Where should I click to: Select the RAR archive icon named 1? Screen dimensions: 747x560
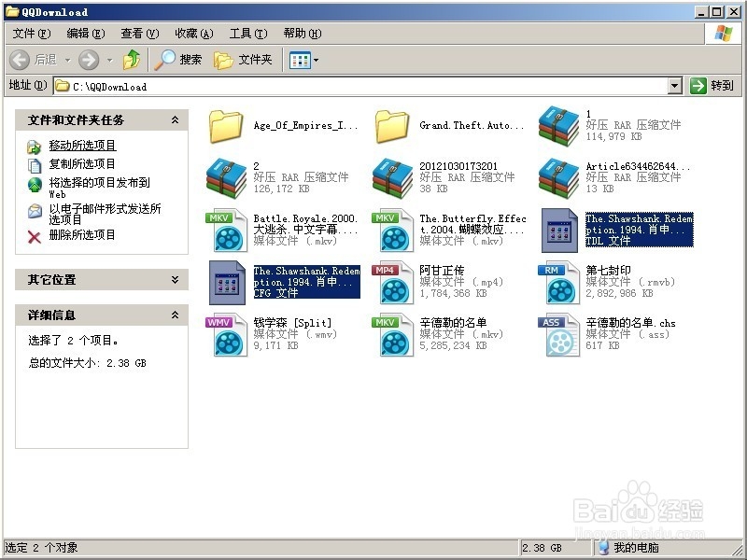coord(558,126)
